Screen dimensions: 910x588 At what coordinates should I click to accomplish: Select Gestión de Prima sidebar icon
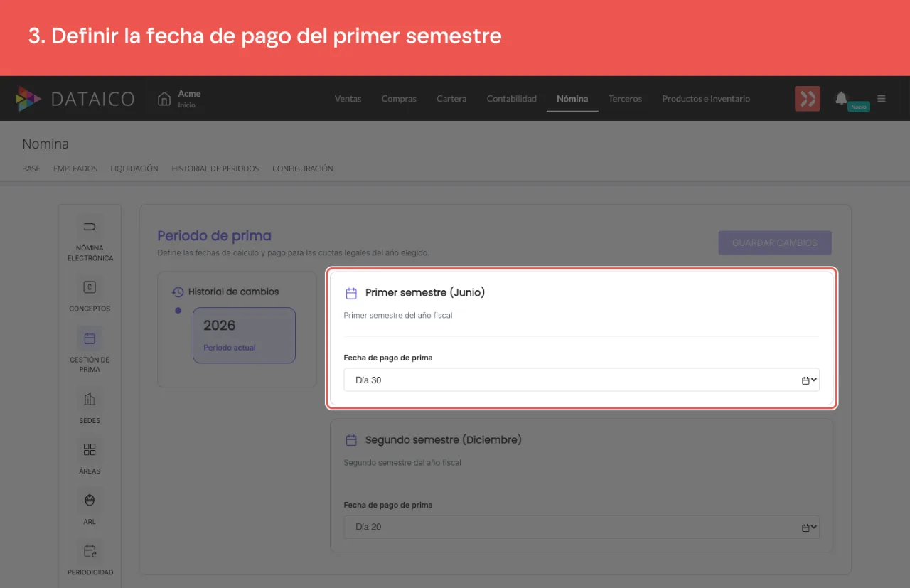90,338
